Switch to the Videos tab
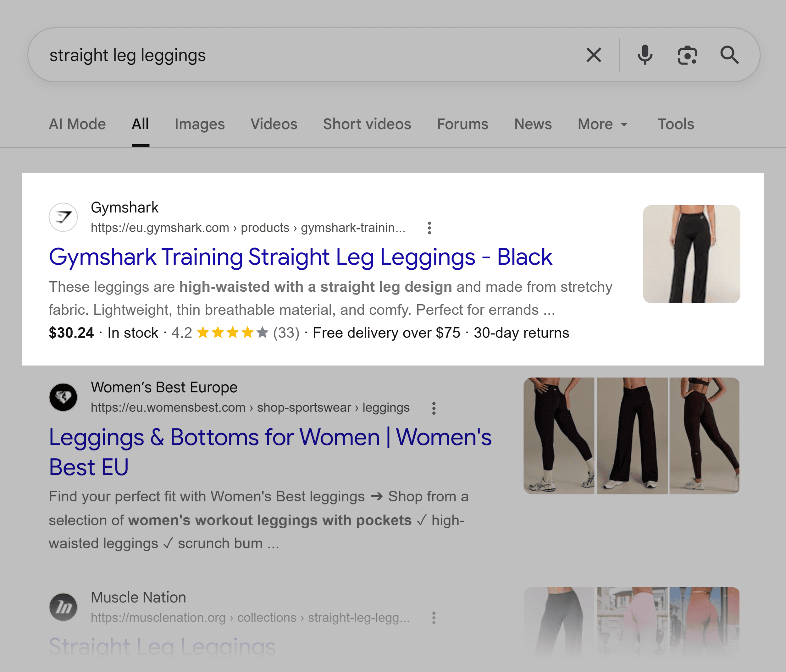This screenshot has width=786, height=672. coord(274,124)
